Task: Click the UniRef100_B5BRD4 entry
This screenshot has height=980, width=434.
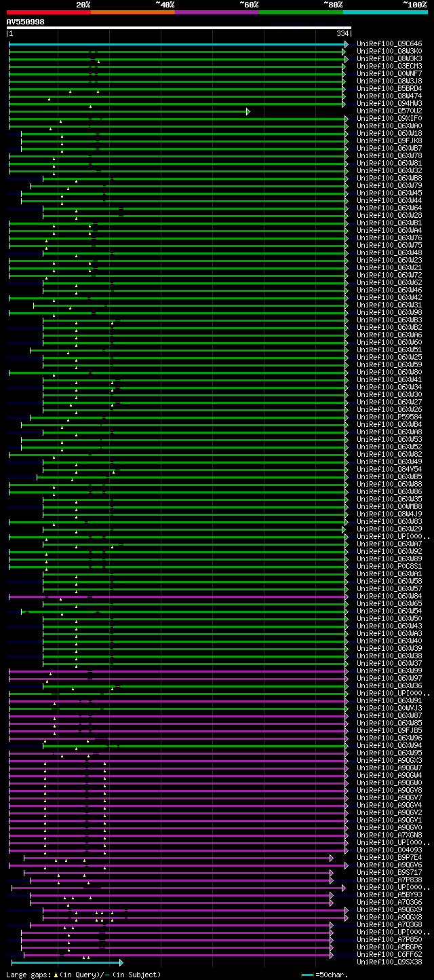Action: pos(389,89)
